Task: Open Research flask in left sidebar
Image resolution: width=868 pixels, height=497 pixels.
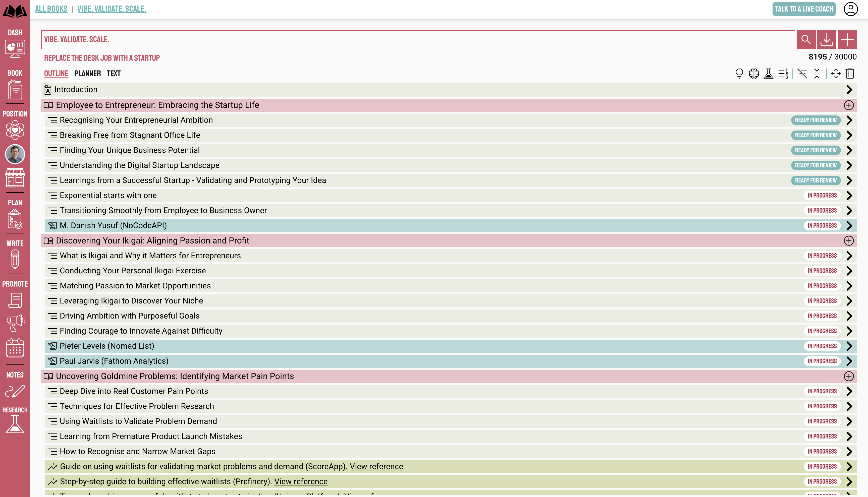Action: click(x=15, y=424)
